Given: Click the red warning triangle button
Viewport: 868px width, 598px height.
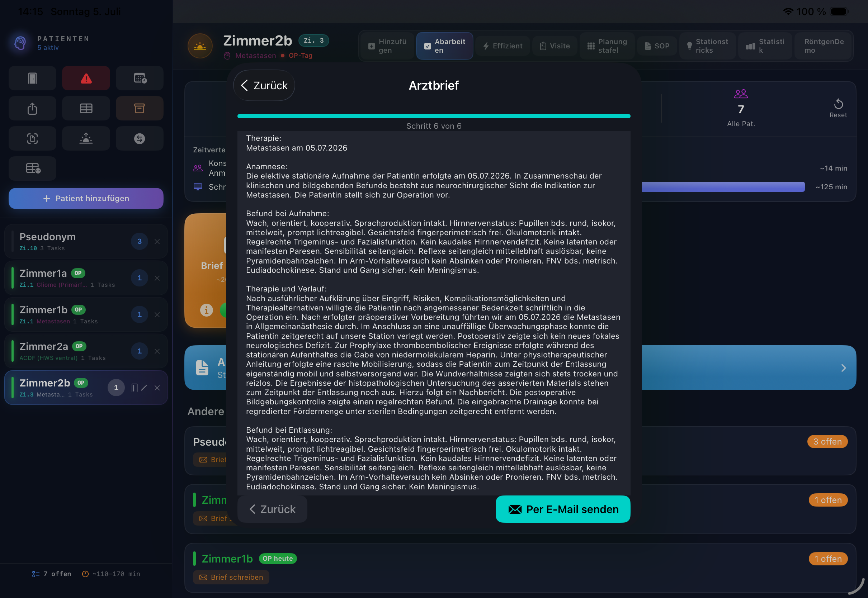Looking at the screenshot, I should [86, 78].
